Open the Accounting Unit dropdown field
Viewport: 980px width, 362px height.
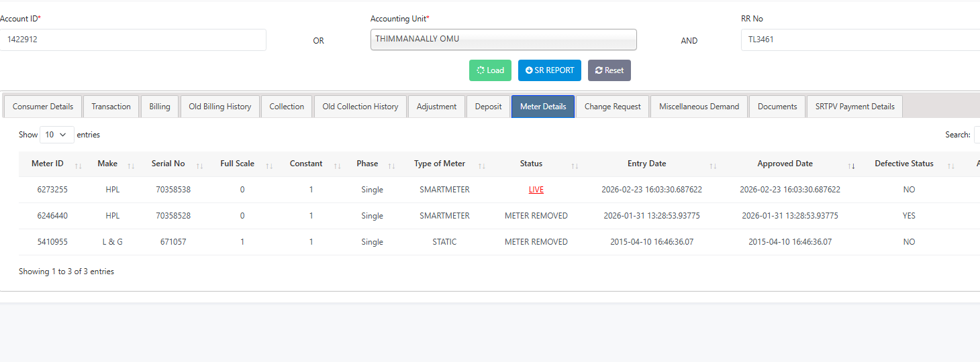coord(503,40)
